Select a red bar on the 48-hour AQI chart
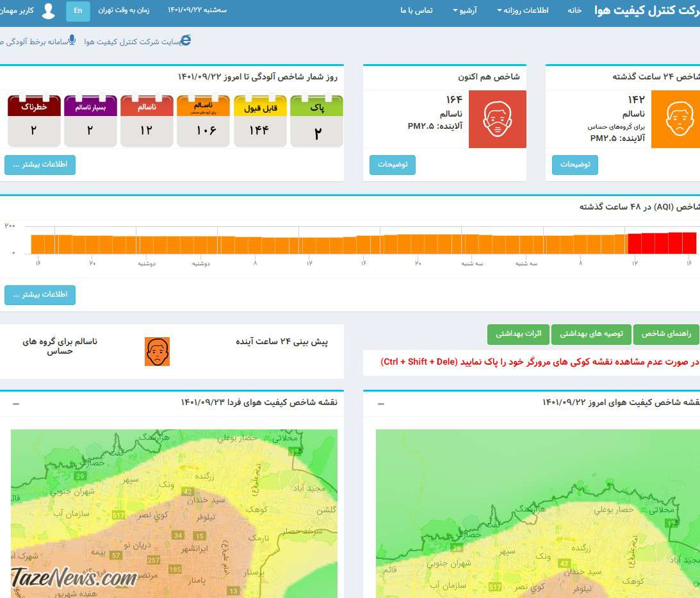This screenshot has width=700, height=598. 660,243
